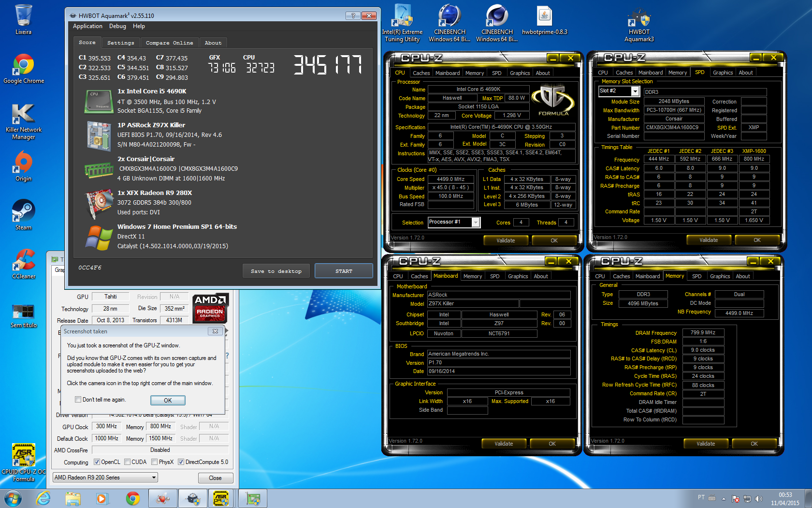The width and height of the screenshot is (812, 508).
Task: Click Validate in top-left CPU-Z window
Action: pos(506,240)
